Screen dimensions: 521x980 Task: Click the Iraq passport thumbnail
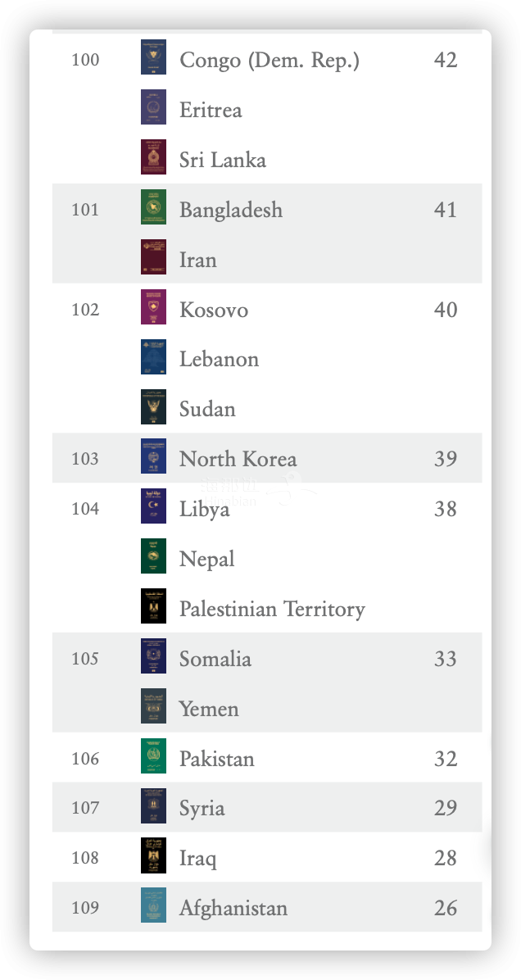pos(153,855)
